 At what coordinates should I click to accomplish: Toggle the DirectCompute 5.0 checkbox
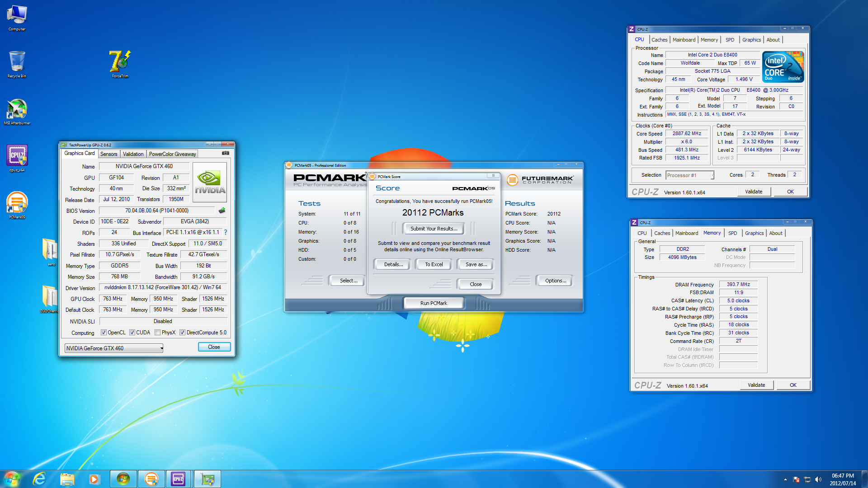182,333
